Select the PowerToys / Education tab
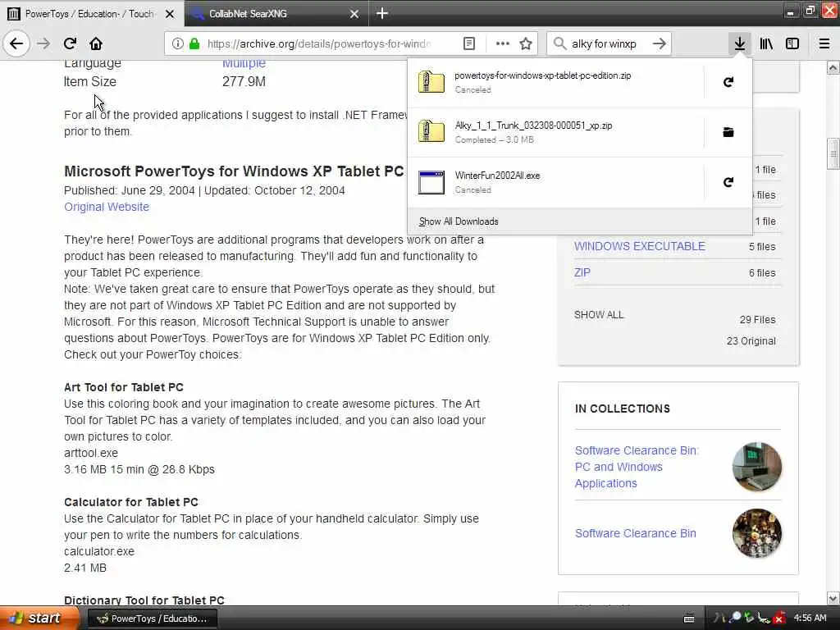 coord(91,14)
